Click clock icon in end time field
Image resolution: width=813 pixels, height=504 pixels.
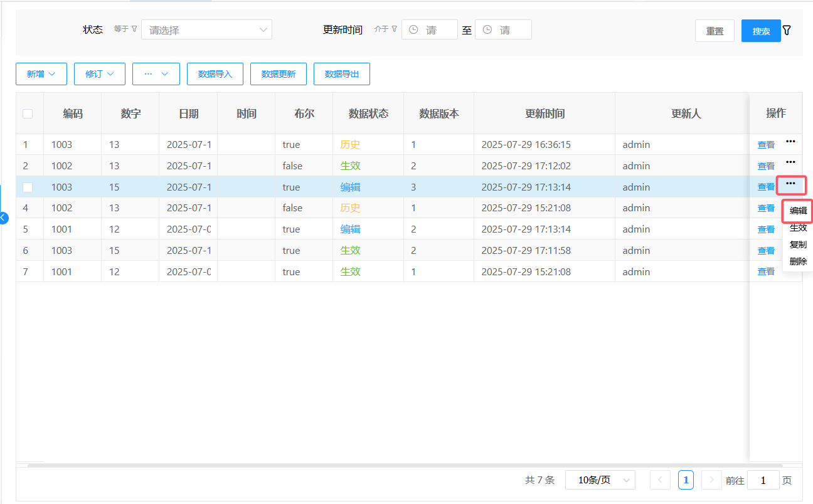487,29
